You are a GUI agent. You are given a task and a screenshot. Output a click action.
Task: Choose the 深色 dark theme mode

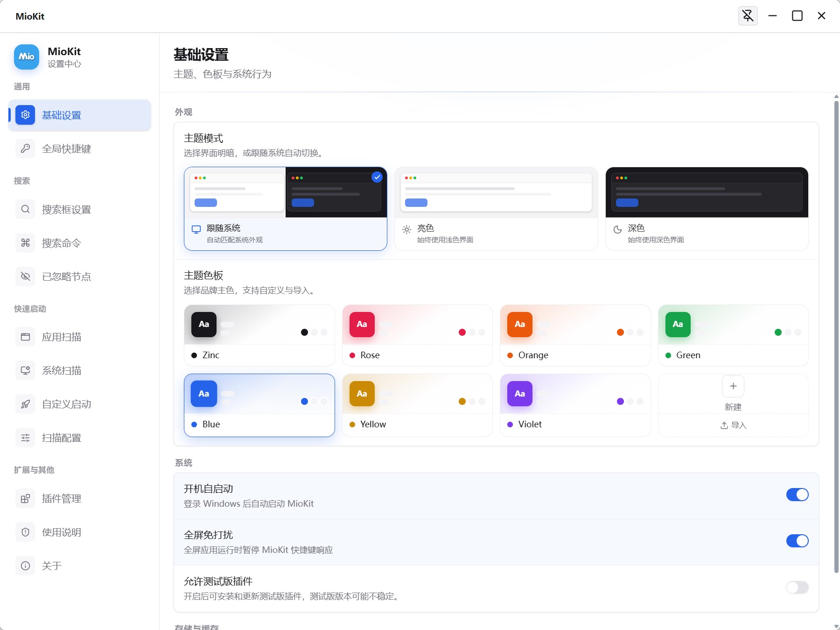pos(707,209)
